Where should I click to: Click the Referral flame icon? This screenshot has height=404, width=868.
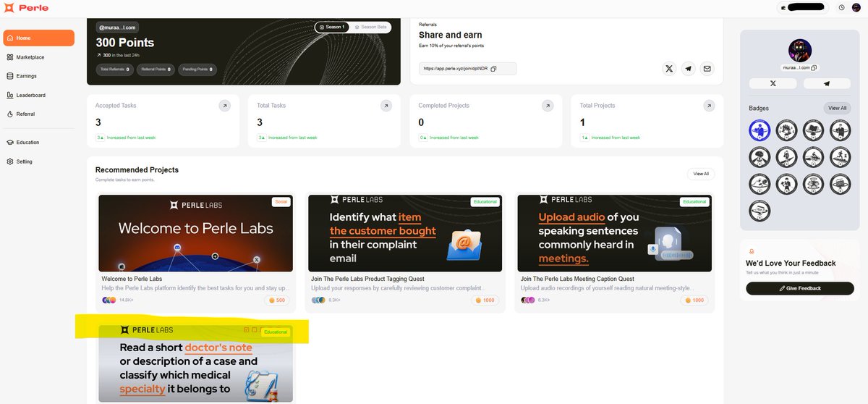[x=9, y=114]
